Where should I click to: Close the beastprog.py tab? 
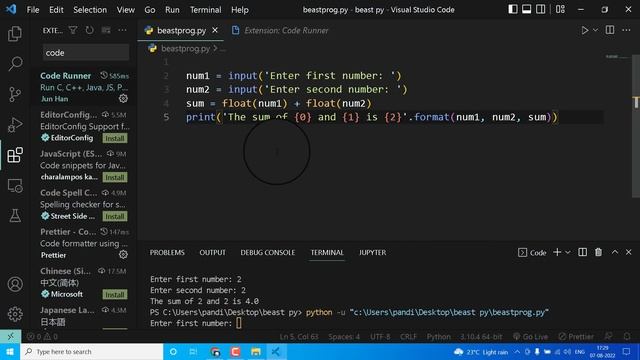(x=215, y=30)
